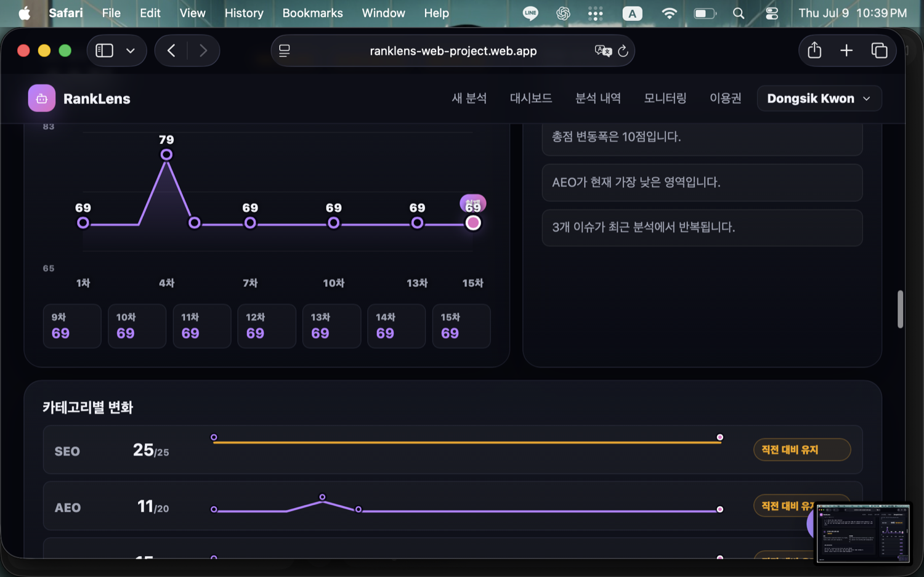
Task: Click the page vertical scrollbar thumb
Action: click(900, 309)
